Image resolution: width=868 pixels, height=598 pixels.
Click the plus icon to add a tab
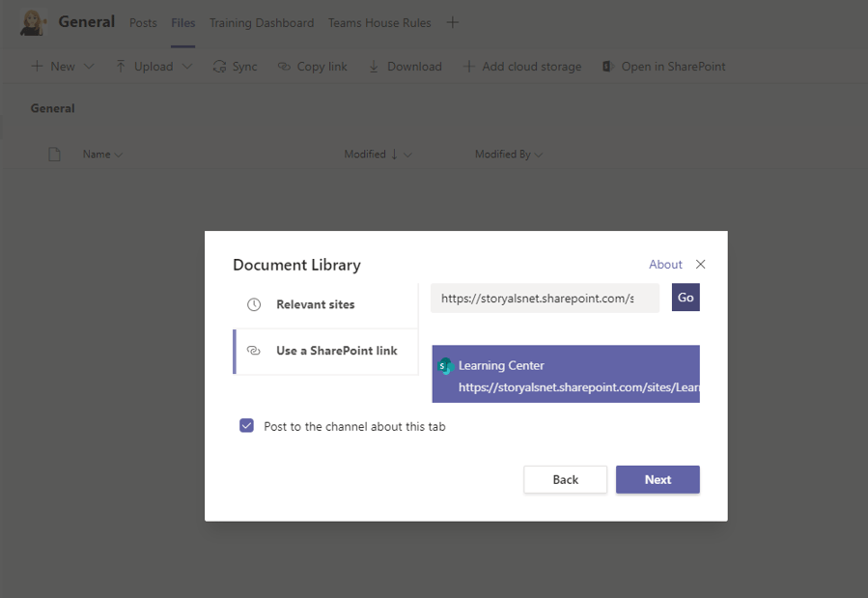(452, 22)
